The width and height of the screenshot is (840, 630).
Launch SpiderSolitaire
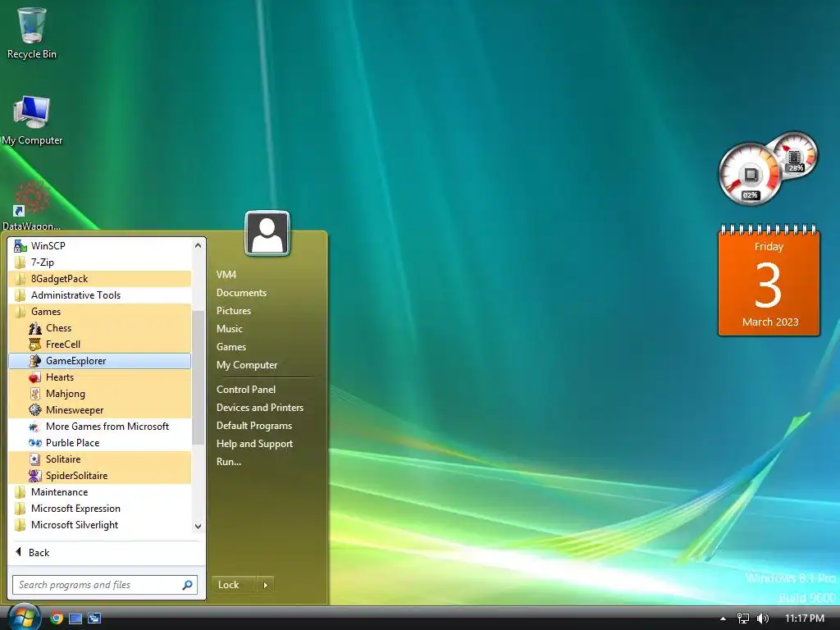100,476
